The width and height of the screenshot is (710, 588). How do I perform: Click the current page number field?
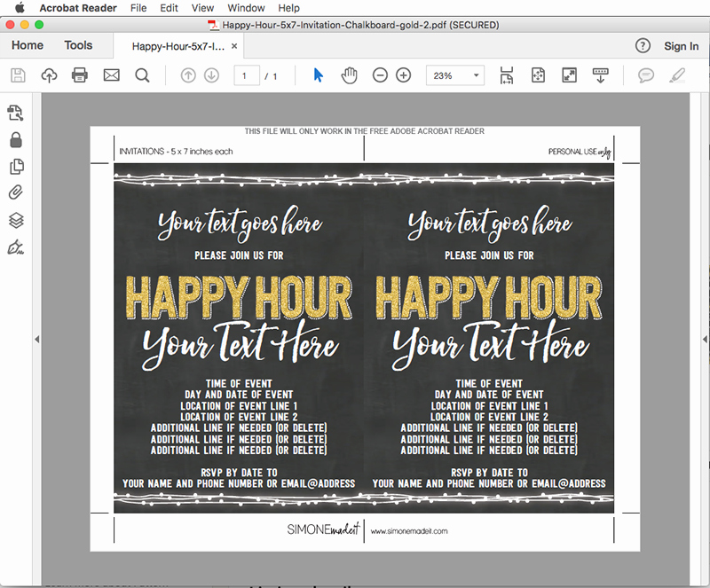pyautogui.click(x=247, y=75)
